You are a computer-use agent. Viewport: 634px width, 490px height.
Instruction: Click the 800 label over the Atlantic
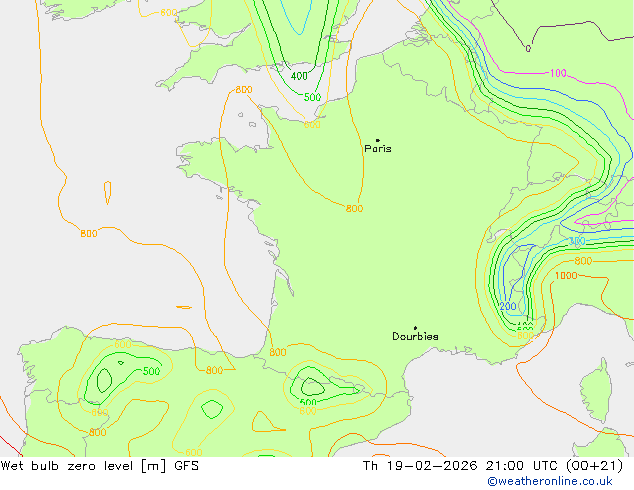(x=89, y=234)
